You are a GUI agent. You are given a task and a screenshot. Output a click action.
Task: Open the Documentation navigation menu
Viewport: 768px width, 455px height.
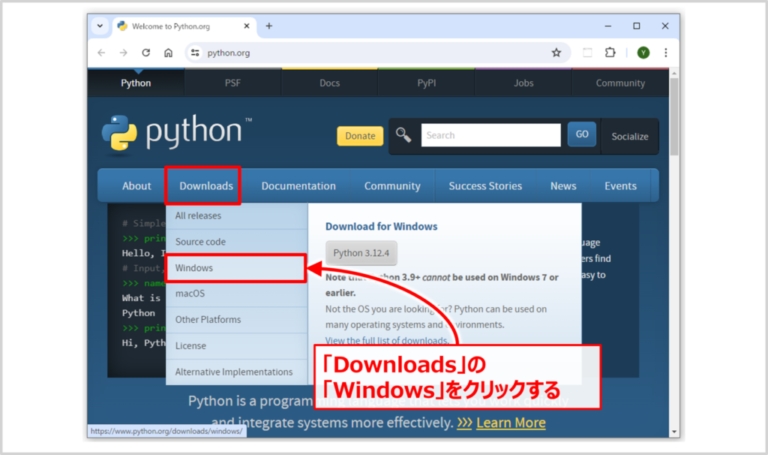pyautogui.click(x=298, y=186)
